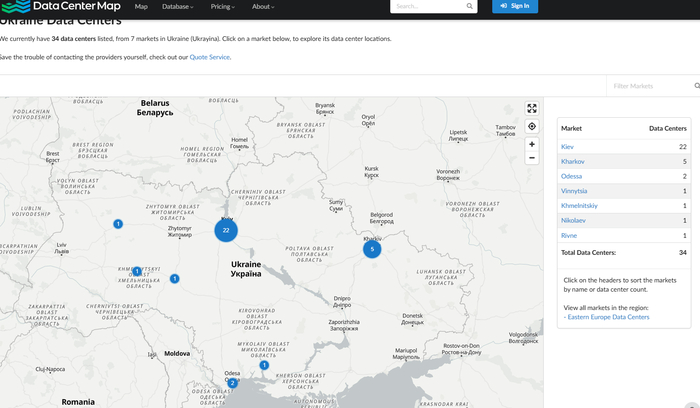700x408 pixels.
Task: Sort the table by Data Centers header
Action: coord(667,128)
